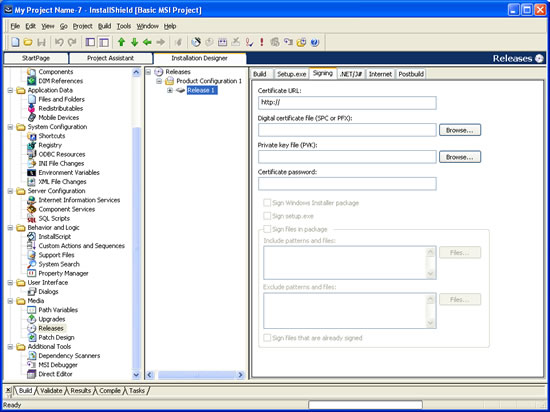Image resolution: width=550 pixels, height=412 pixels.
Task: Open the InstallScript view
Action: [x=54, y=237]
